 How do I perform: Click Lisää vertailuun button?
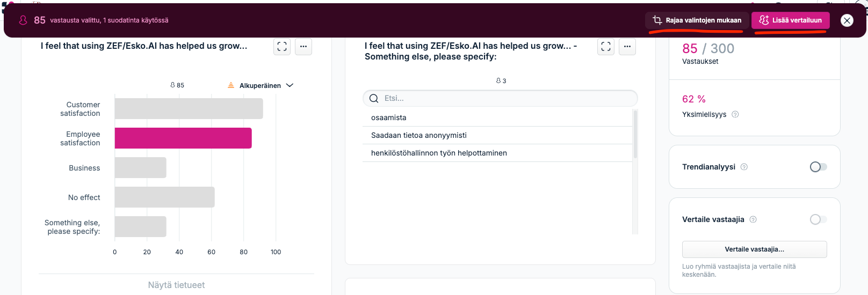pos(791,20)
